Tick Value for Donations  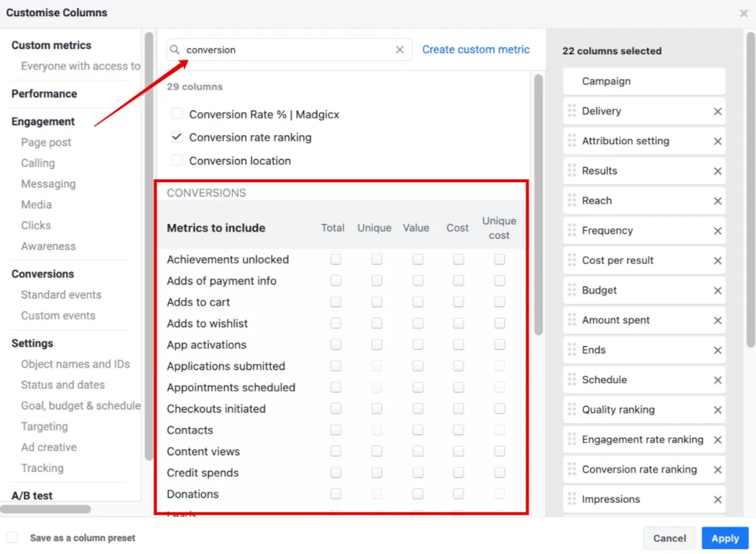pyautogui.click(x=417, y=493)
